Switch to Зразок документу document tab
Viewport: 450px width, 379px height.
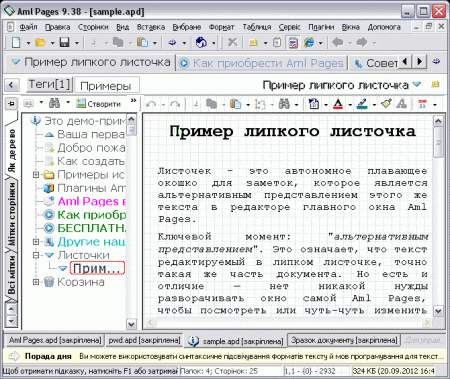[x=344, y=340]
